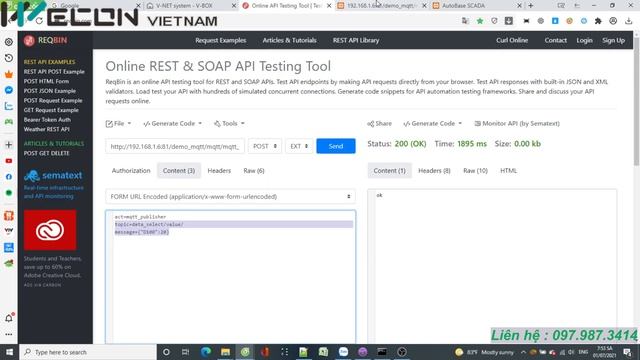Screen dimensions: 640x360
Task: Open the browser profile avatar icon
Action: (613, 21)
